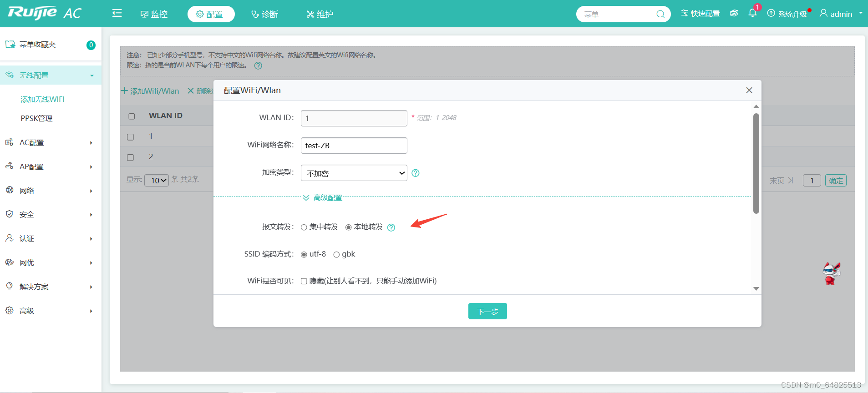Click the Ruijie AC logo

[44, 13]
